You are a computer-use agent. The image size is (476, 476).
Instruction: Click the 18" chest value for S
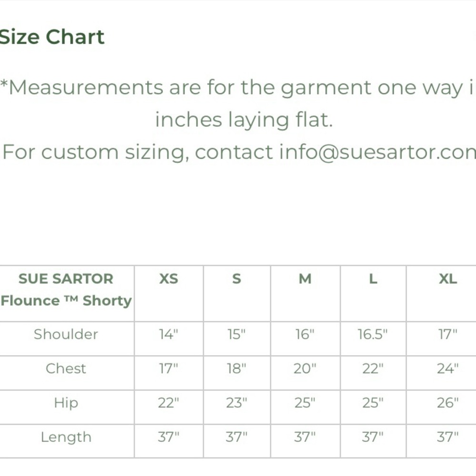(237, 368)
